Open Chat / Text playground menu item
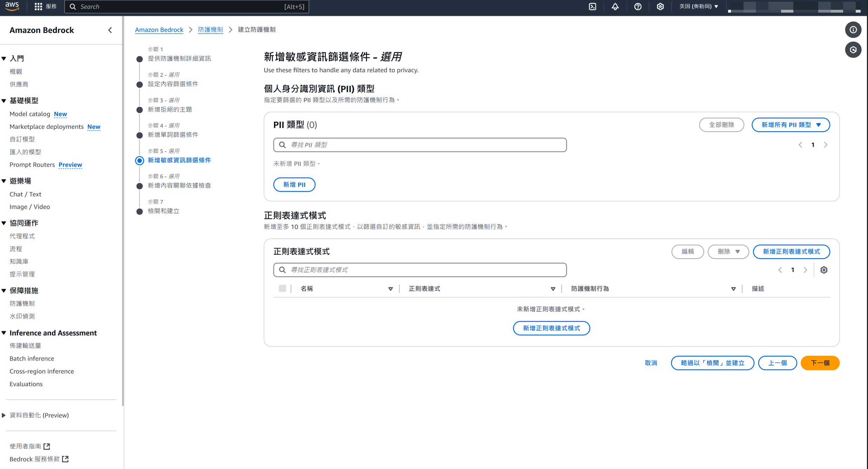This screenshot has height=469, width=868. pos(25,194)
